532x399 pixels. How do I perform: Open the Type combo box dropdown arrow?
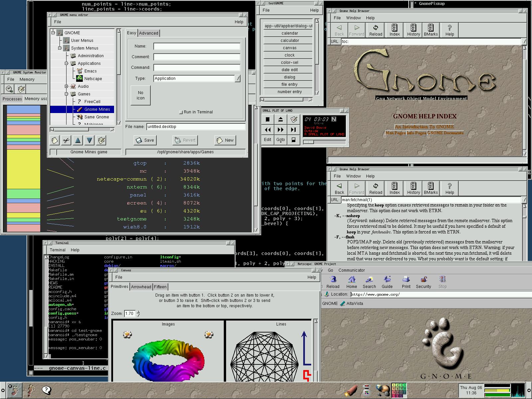coord(238,78)
